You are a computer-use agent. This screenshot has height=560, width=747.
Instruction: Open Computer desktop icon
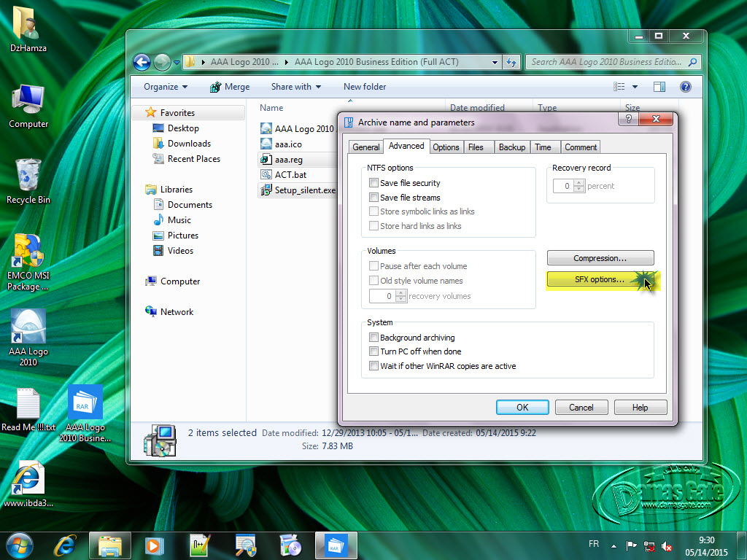tap(28, 106)
